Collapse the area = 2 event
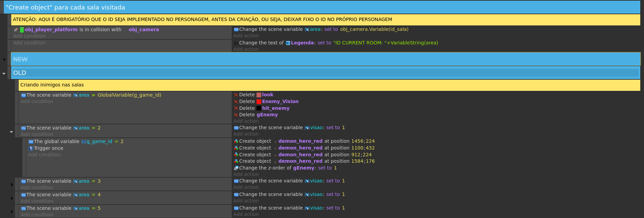This screenshot has height=218, width=644. coord(11,132)
